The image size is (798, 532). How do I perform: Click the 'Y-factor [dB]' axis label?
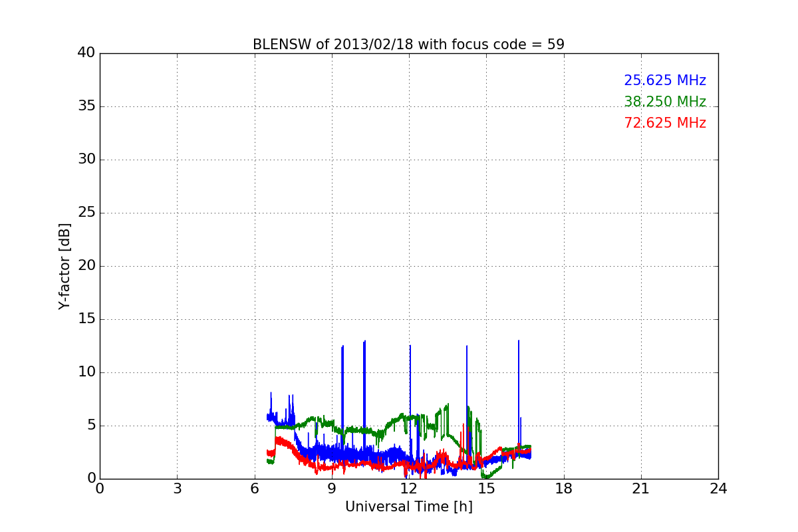tap(65, 266)
